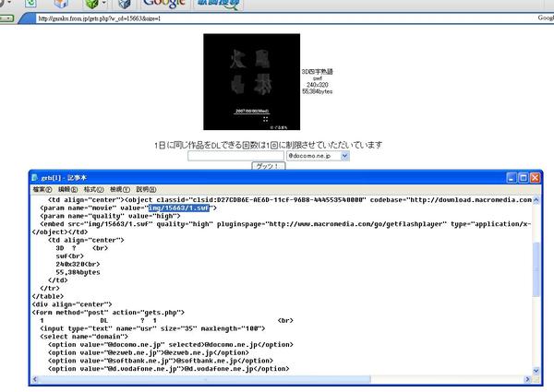This screenshot has width=554, height=392.
Task: Maximize the Notepad window
Action: coord(524,177)
